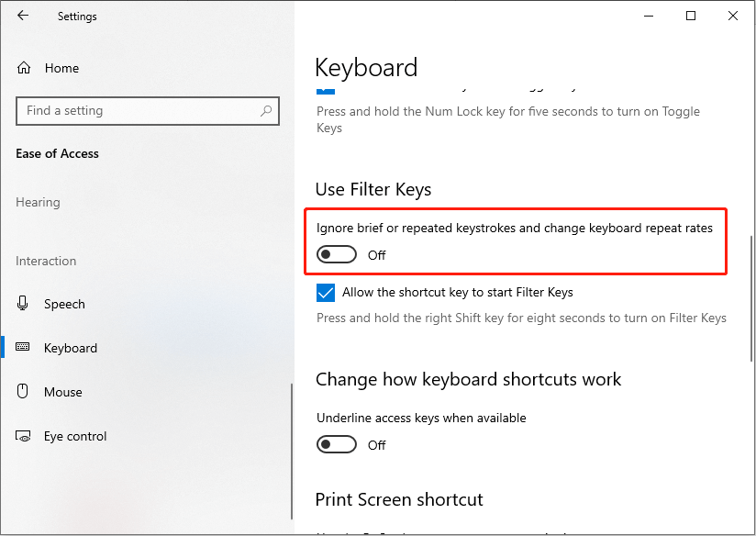
Task: Select the Eye control icon
Action: pyautogui.click(x=23, y=436)
